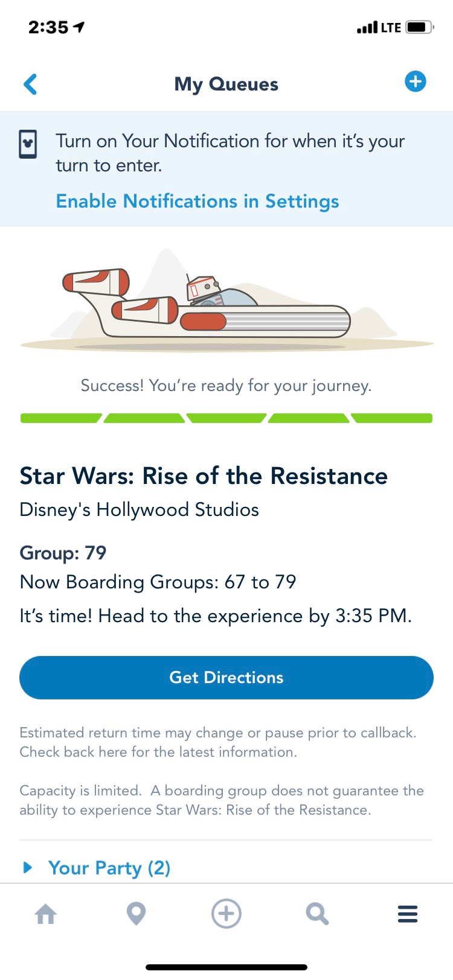Tap the phone notification icon in banner
This screenshot has height=980, width=453.
28,145
